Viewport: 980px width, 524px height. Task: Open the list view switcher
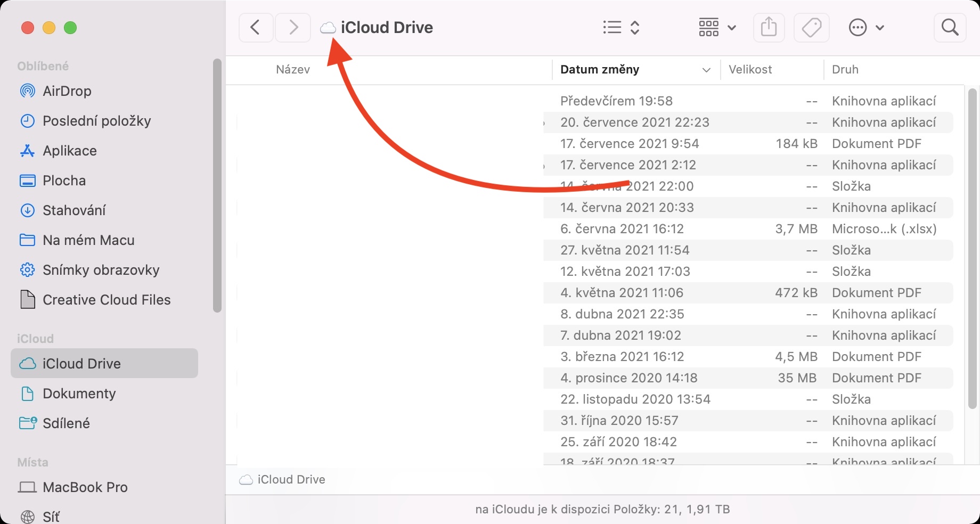point(621,27)
